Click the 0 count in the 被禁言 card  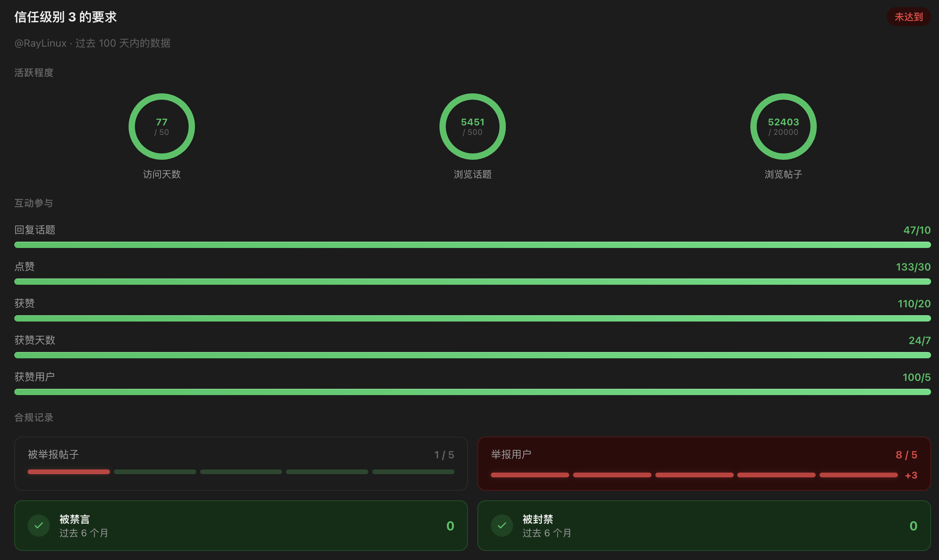pyautogui.click(x=450, y=526)
